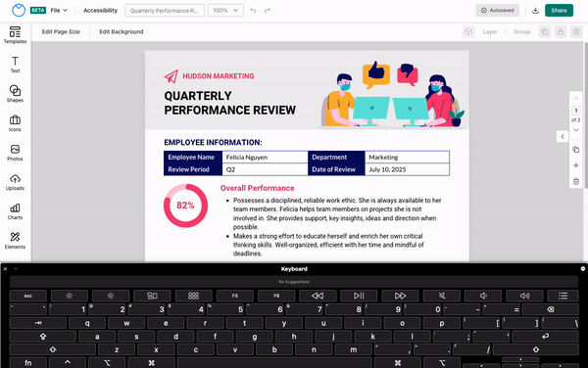Click the Marketing table cell
The width and height of the screenshot is (588, 368).
407,158
